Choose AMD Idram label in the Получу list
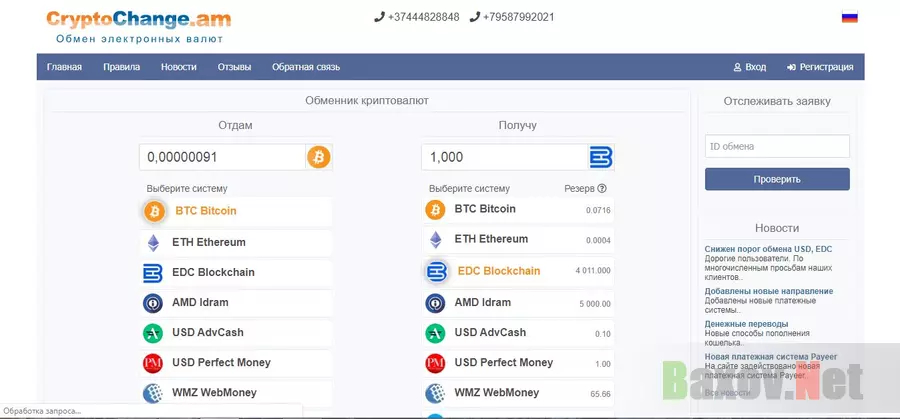This screenshot has width=900, height=419. (483, 302)
